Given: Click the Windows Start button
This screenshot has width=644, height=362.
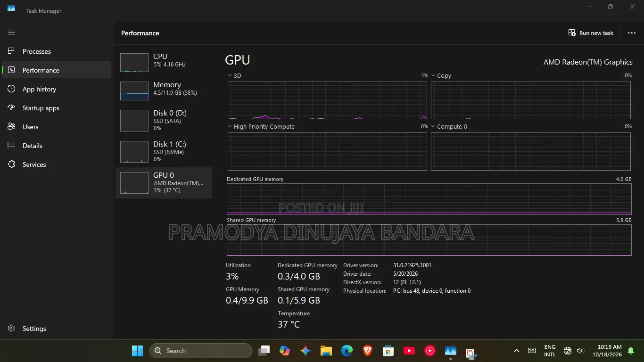Looking at the screenshot, I should coord(137,351).
